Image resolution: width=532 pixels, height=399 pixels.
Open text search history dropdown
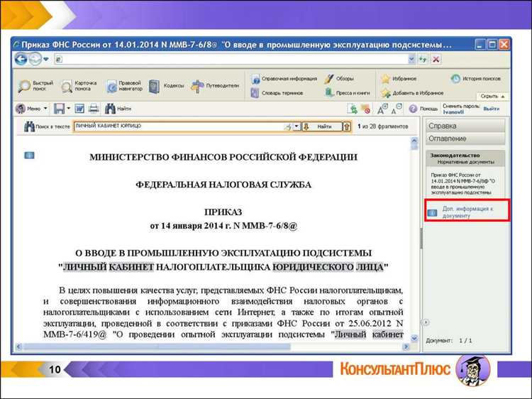[x=297, y=126]
